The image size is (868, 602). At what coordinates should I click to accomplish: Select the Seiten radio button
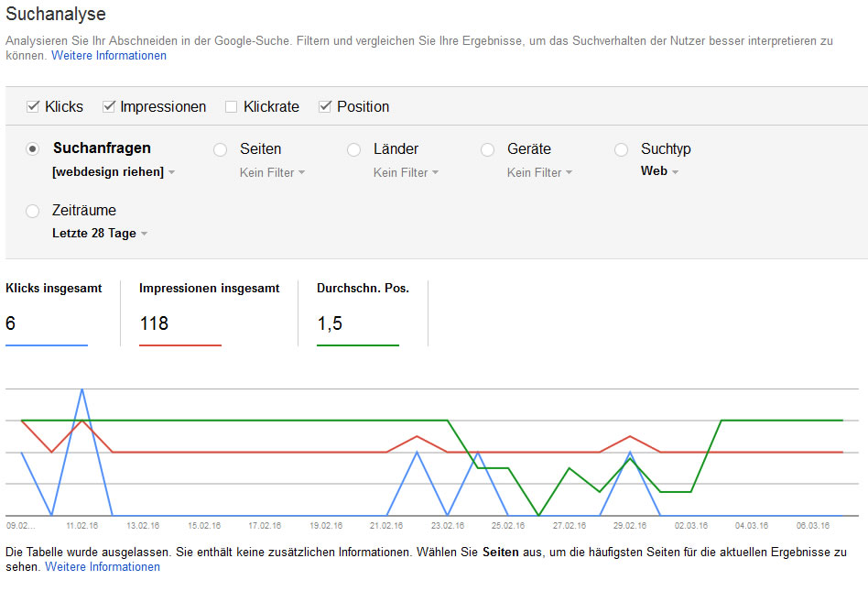[220, 149]
